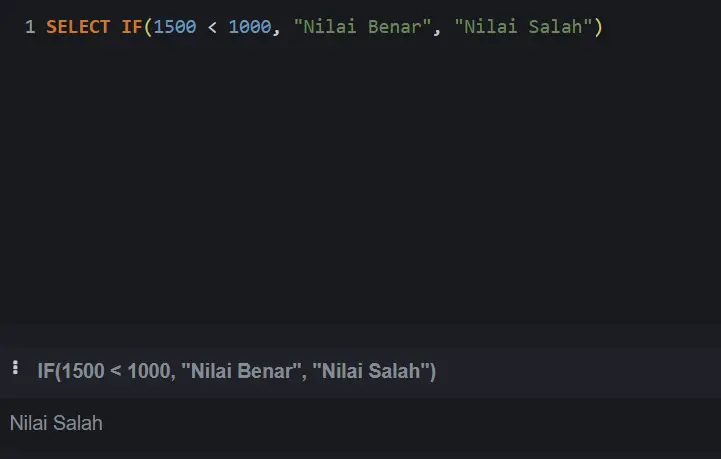Click the result column header title text
The image size is (721, 459).
click(236, 371)
